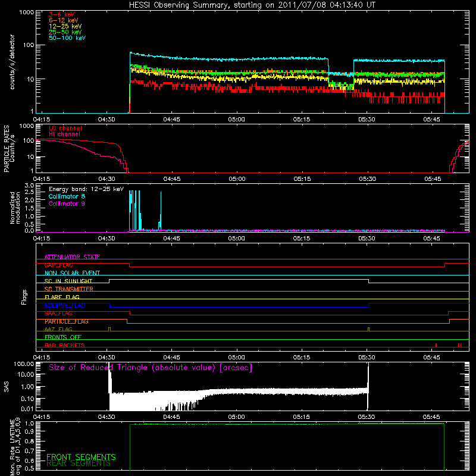Click the ATTENUATOR_STATE flag label
Screen dimensions: 476x476
point(72,257)
